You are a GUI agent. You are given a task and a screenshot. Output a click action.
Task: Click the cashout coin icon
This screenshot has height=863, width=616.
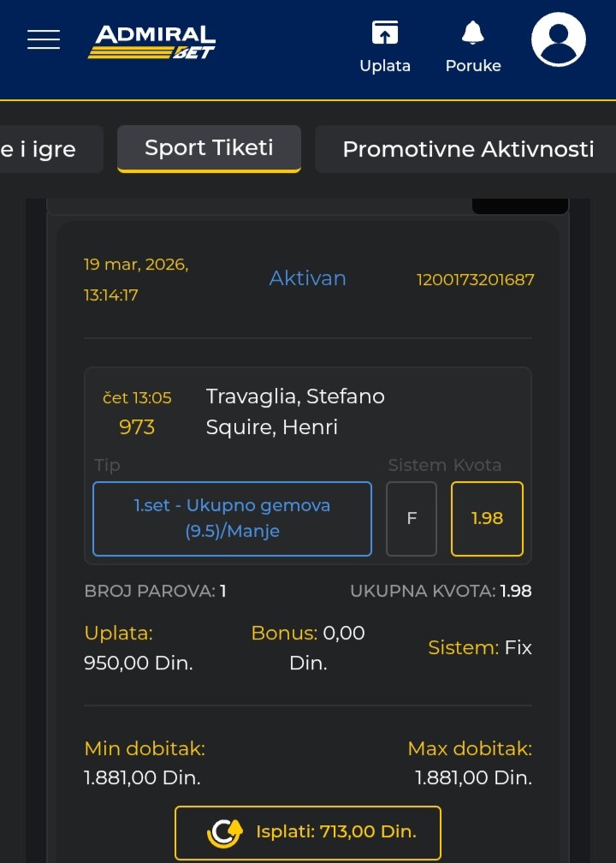(x=224, y=832)
